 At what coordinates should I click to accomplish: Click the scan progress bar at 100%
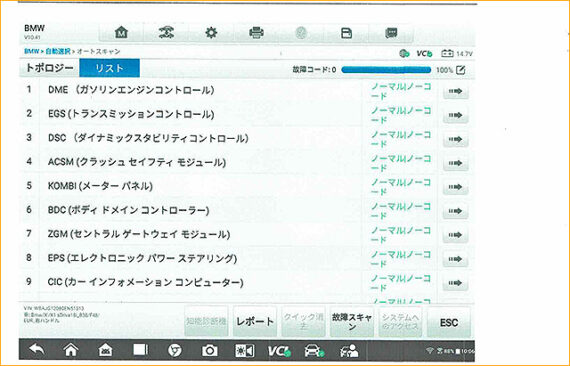[386, 70]
